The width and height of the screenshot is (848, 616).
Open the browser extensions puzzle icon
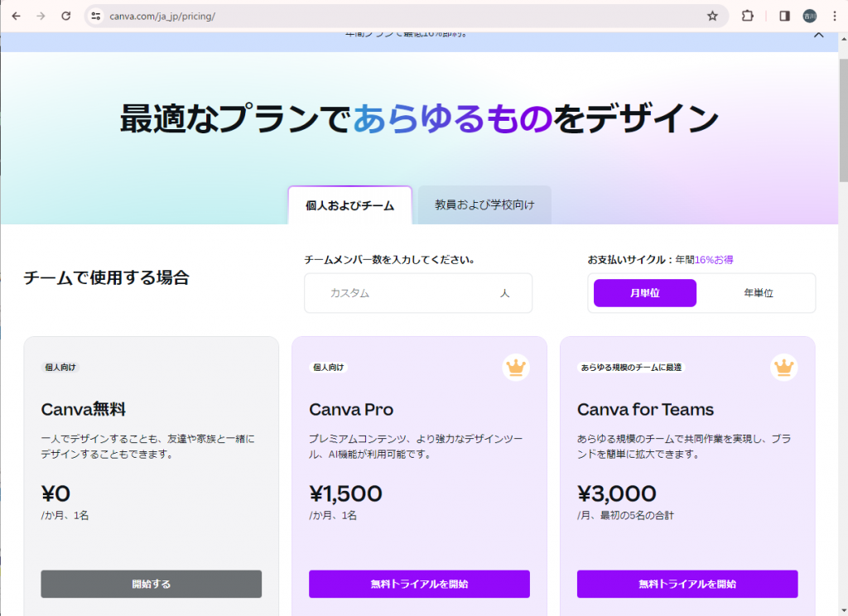coord(748,16)
